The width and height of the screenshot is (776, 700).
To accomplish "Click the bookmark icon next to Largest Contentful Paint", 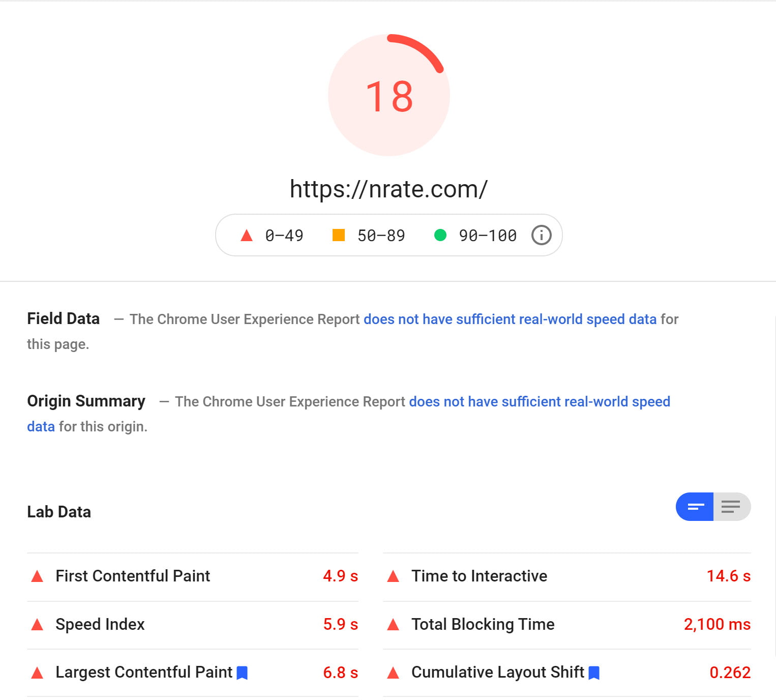I will (x=243, y=673).
